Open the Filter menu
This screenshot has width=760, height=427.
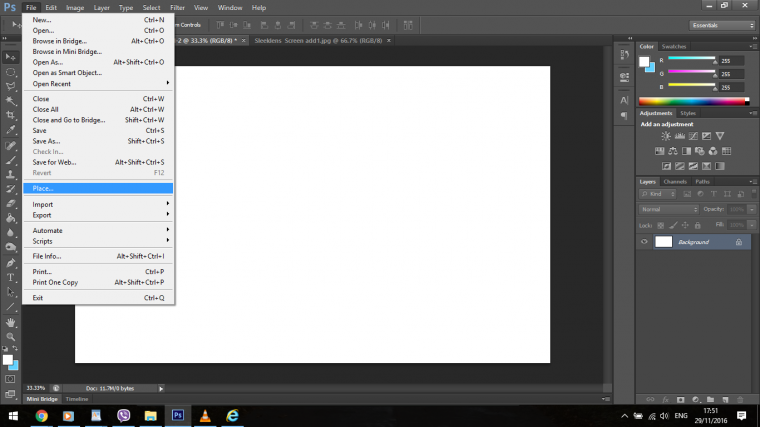click(x=177, y=8)
